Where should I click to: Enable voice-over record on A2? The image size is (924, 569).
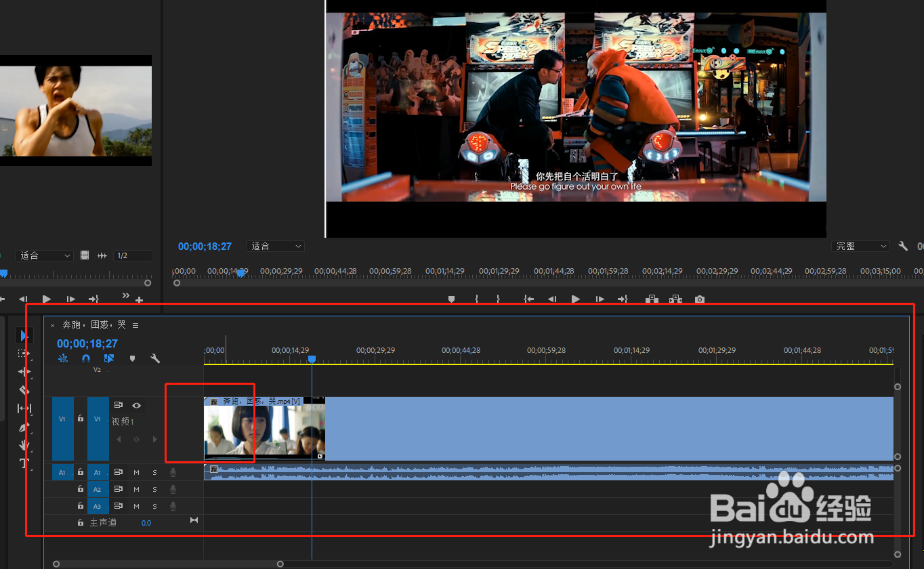click(173, 489)
